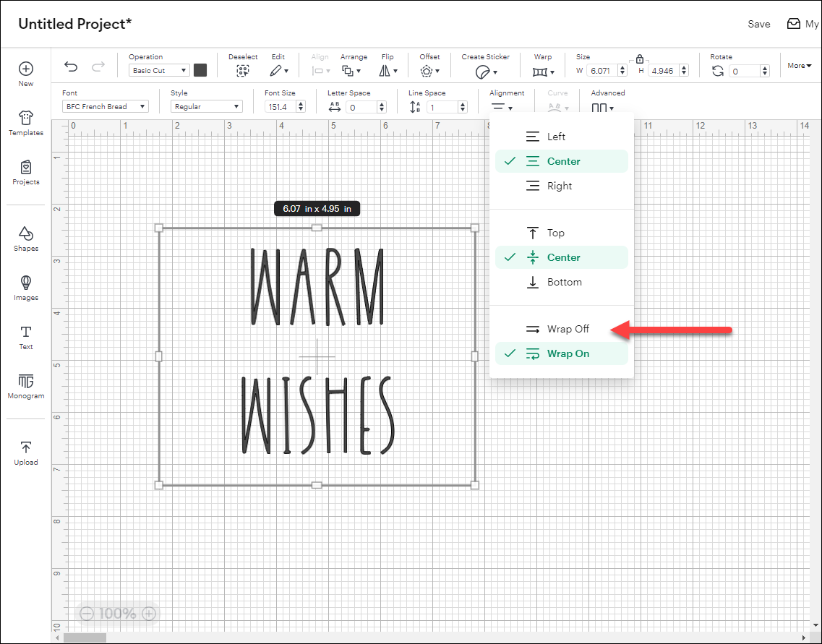Open the Font dropdown BFC French Bread

105,106
